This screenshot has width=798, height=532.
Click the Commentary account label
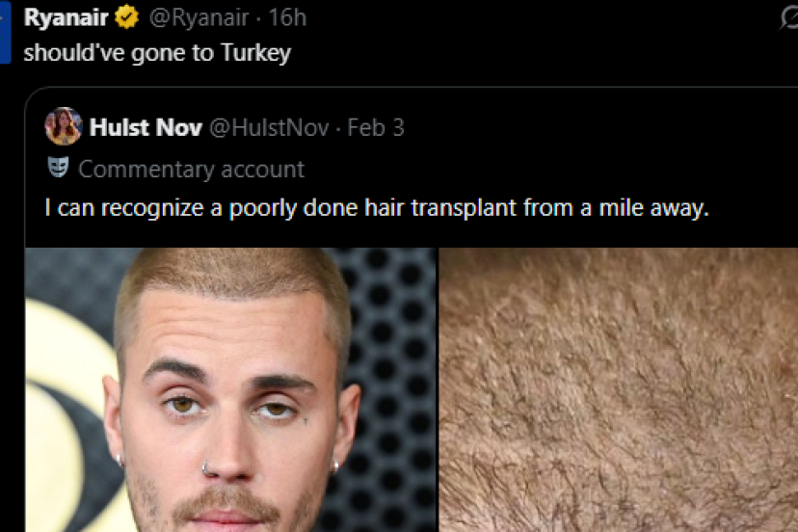[191, 170]
